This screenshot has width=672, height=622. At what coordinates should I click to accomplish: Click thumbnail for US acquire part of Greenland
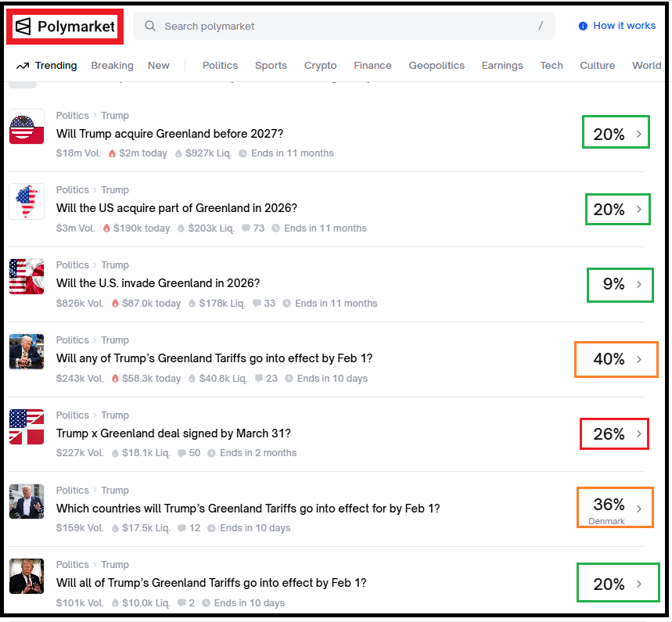27,202
